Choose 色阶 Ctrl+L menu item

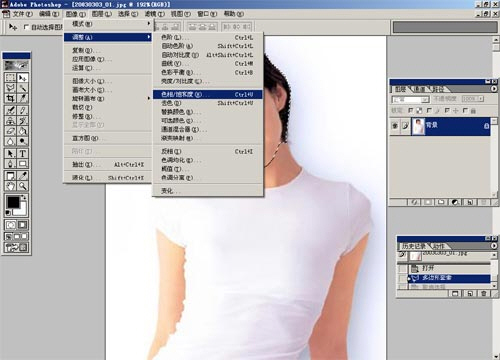pos(208,37)
